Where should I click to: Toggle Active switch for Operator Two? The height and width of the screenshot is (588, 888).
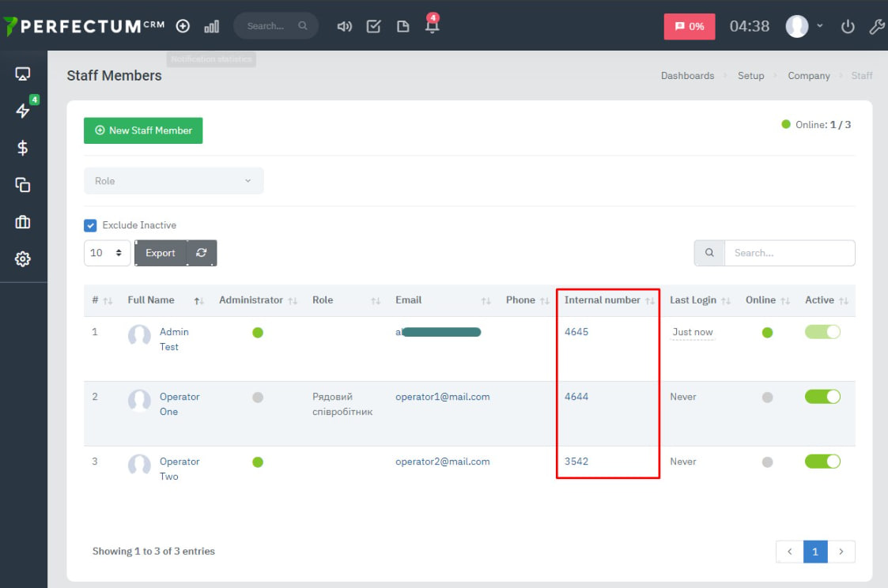click(x=822, y=462)
